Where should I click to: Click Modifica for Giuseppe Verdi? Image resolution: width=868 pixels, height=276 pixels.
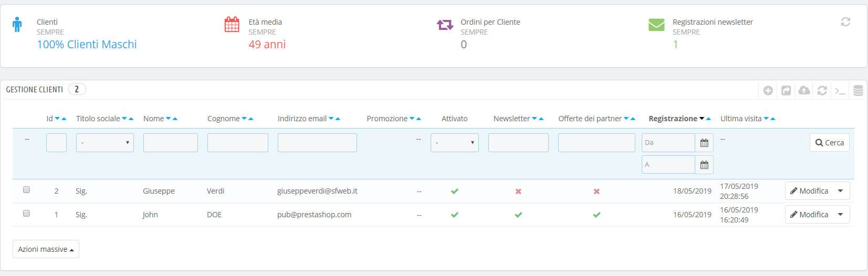pos(809,191)
